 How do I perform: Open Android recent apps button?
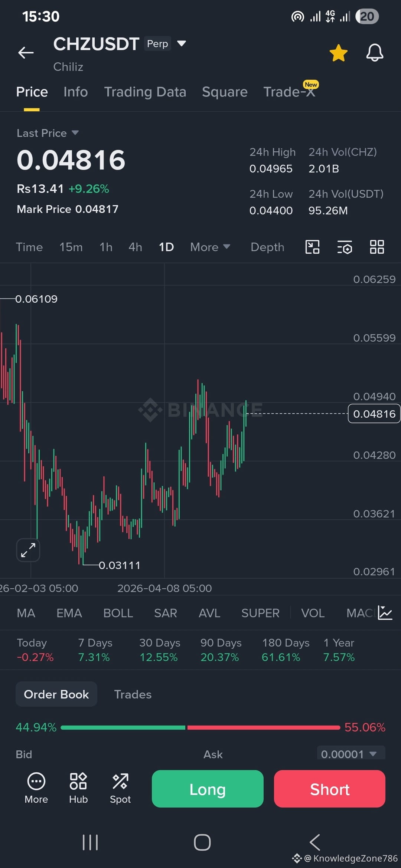coord(90,842)
